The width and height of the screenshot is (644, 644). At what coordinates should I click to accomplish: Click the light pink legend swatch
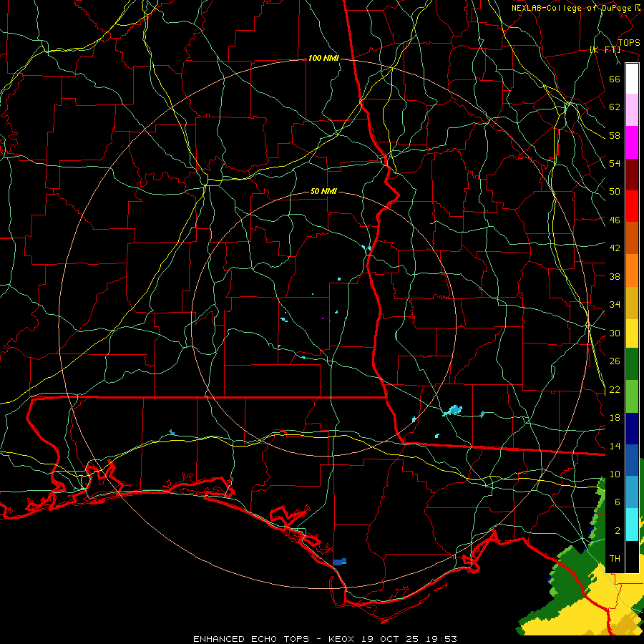click(x=632, y=110)
